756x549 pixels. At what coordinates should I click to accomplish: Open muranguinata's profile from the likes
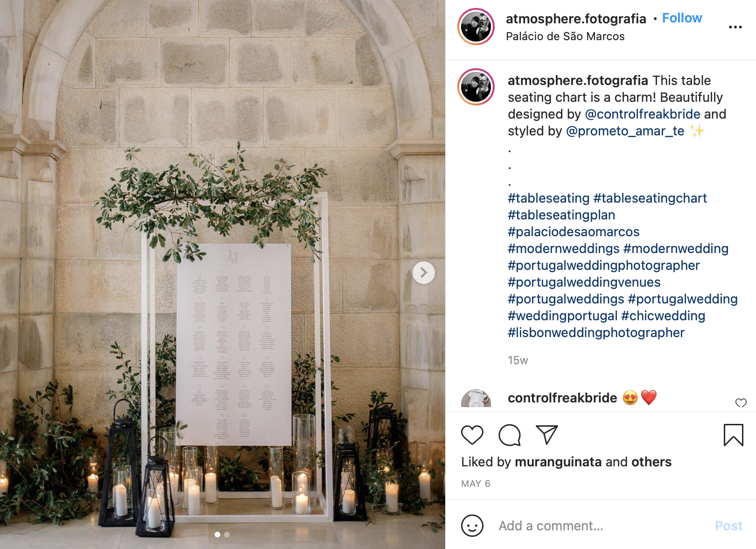[x=558, y=462]
